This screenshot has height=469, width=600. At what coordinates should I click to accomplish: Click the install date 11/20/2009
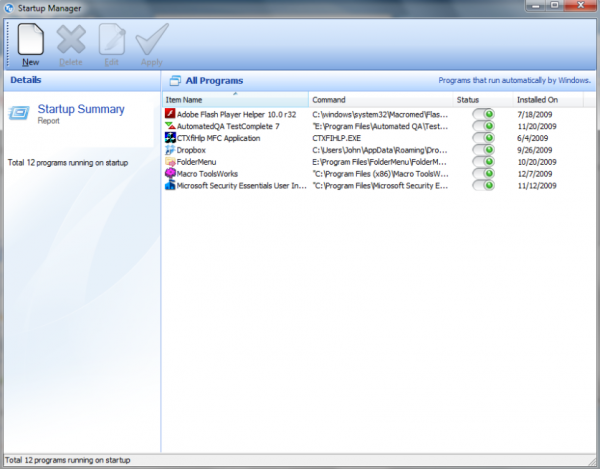(537, 126)
